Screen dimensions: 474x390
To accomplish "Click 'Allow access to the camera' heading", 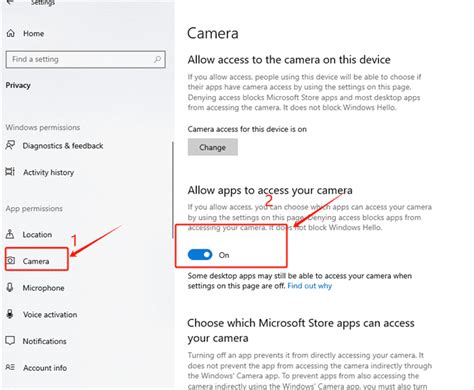I will click(x=289, y=60).
